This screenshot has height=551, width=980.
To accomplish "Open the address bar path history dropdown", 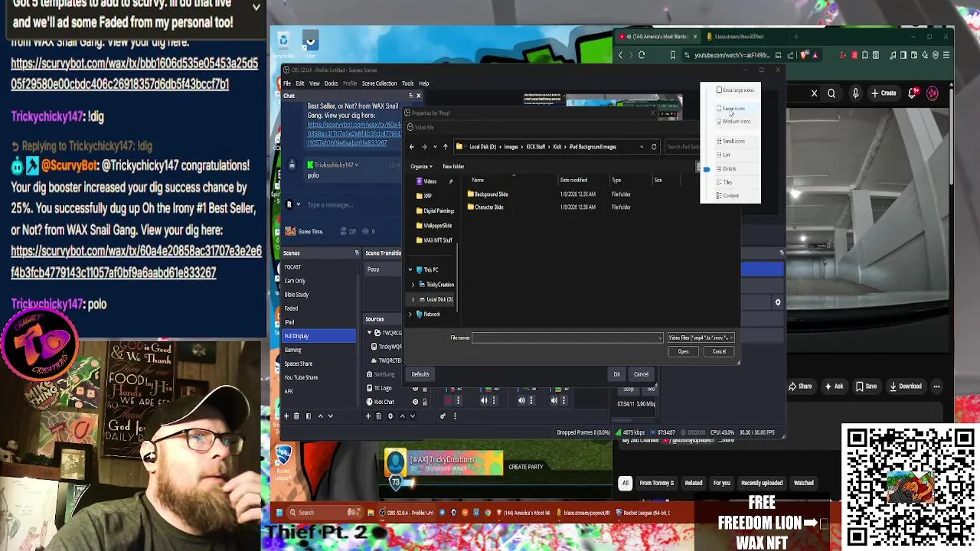I will (642, 147).
